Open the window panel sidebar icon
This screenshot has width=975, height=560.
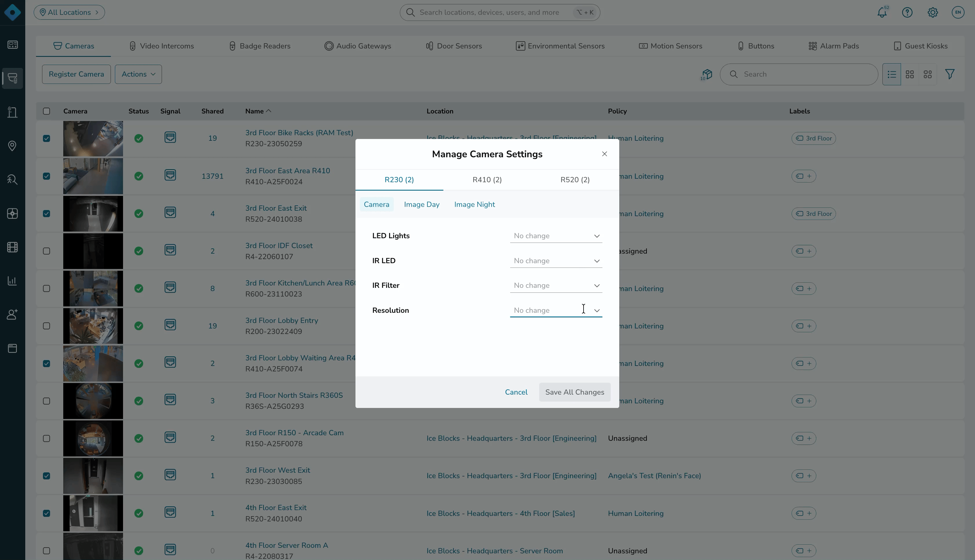12,348
